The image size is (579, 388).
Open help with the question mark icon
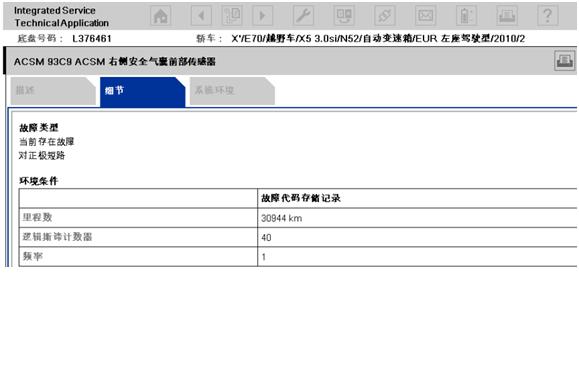coord(548,16)
